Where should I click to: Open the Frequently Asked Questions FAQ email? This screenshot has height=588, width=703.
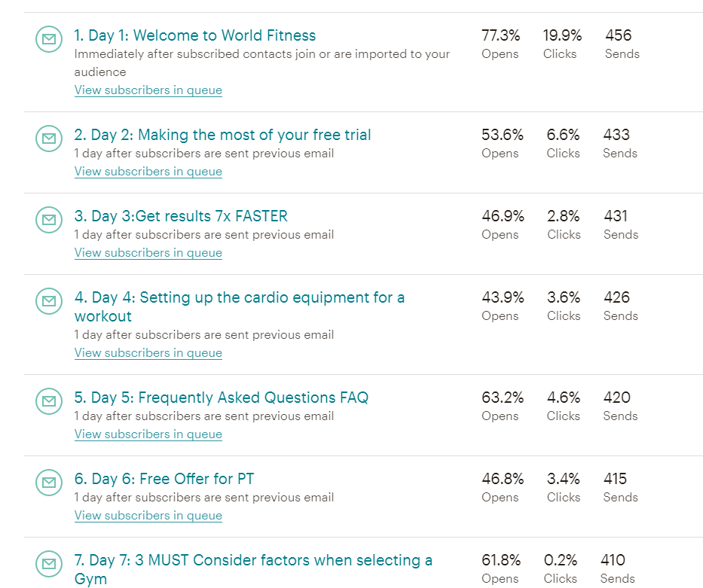coord(221,398)
